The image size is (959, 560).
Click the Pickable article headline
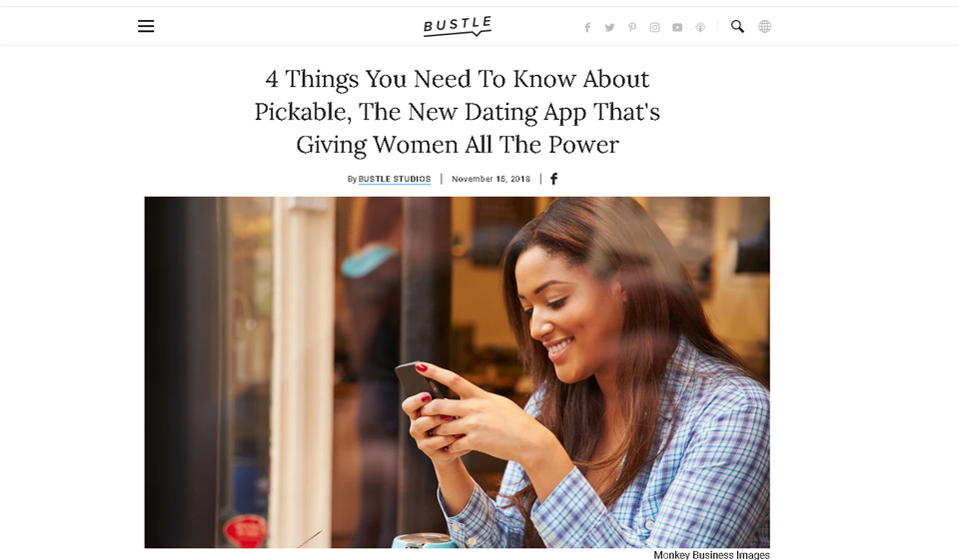pyautogui.click(x=458, y=112)
